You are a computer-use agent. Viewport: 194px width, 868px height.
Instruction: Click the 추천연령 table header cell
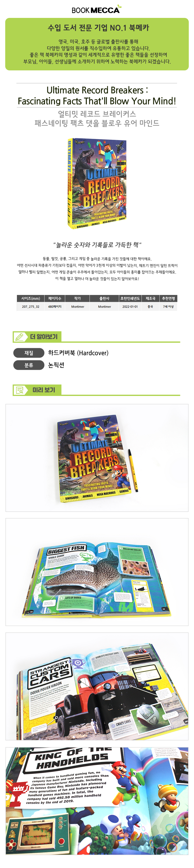168,298
